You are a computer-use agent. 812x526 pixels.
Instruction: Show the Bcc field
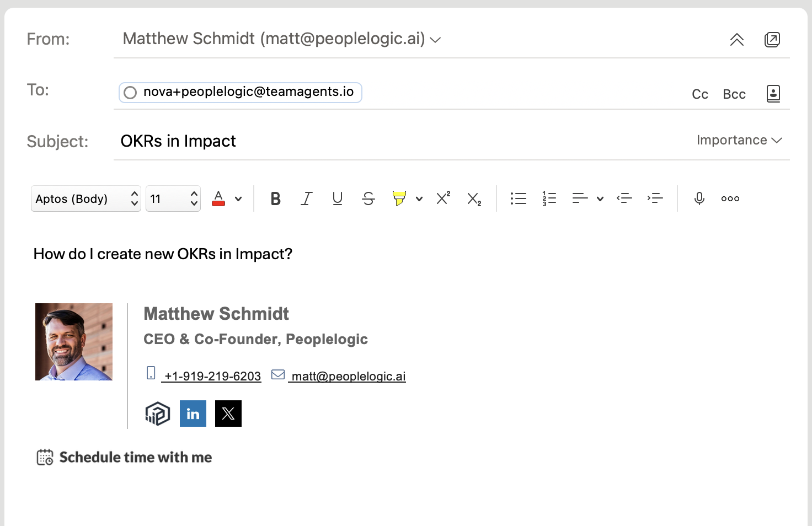click(x=734, y=94)
